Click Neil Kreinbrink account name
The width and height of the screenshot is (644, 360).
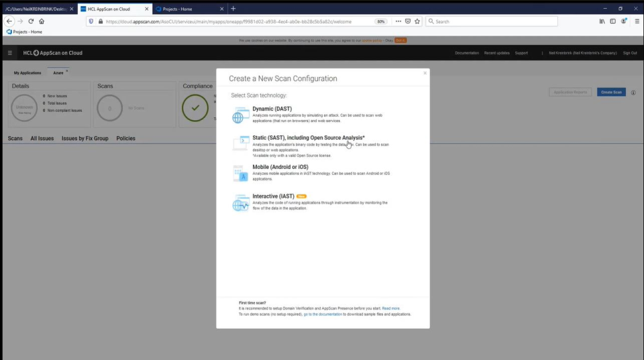pyautogui.click(x=582, y=53)
